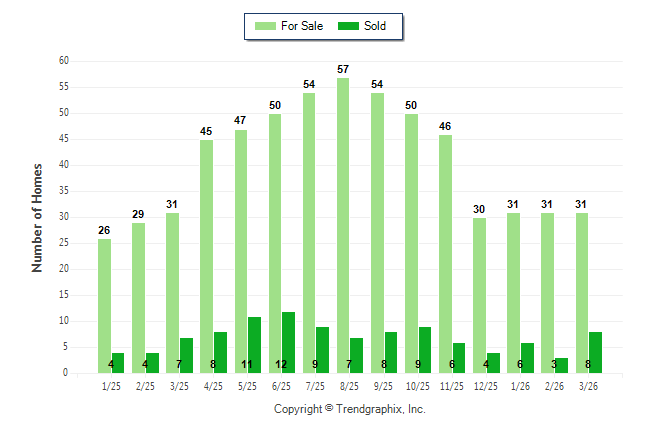Click the Trendgraphix copyright text
Image resolution: width=646 pixels, height=434 pixels.
tap(350, 409)
